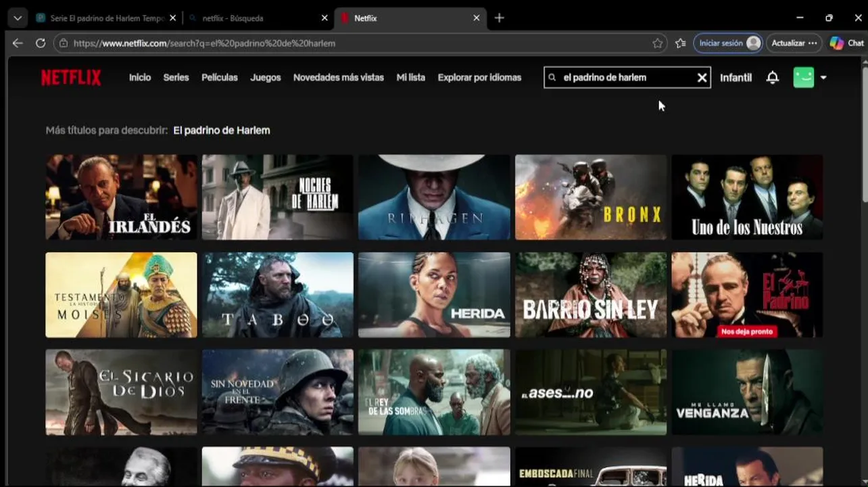Image resolution: width=868 pixels, height=487 pixels.
Task: Open Explorar por idiomas
Action: [x=479, y=78]
